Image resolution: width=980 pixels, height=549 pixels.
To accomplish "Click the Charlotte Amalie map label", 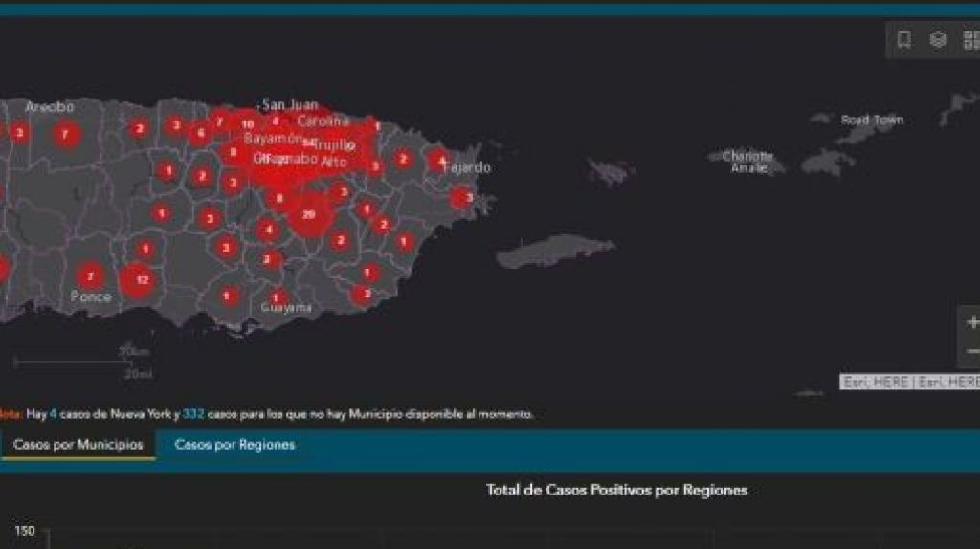I will [748, 162].
